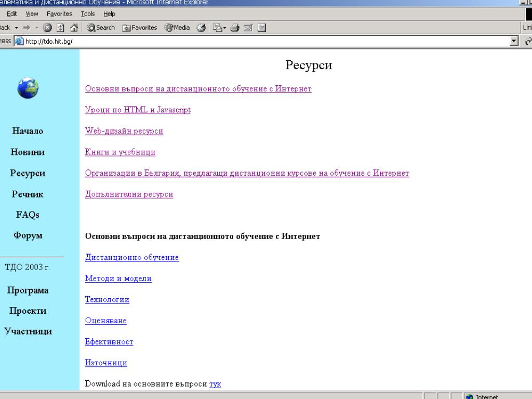The image size is (532, 399).
Task: Open the Search toolbar button
Action: [x=101, y=28]
